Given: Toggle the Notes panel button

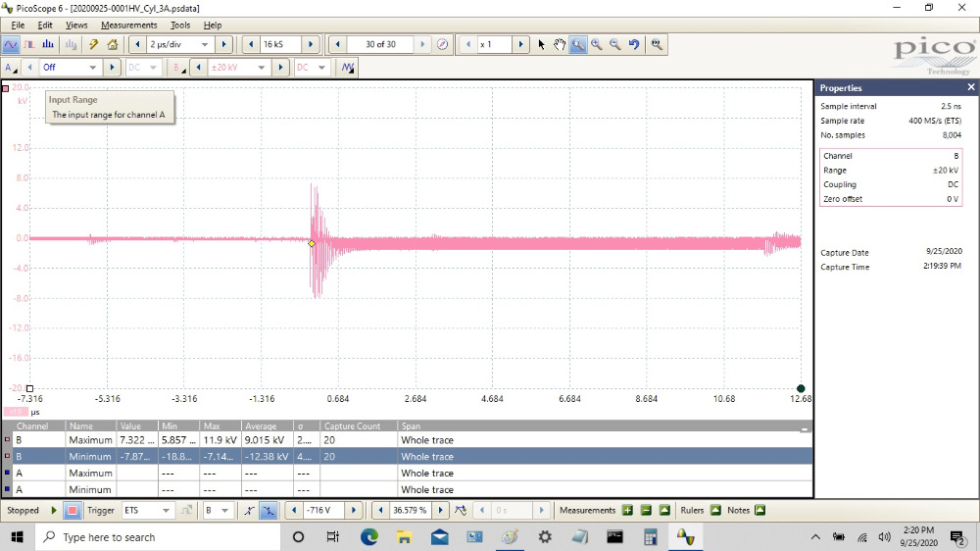Looking at the screenshot, I should (759, 511).
